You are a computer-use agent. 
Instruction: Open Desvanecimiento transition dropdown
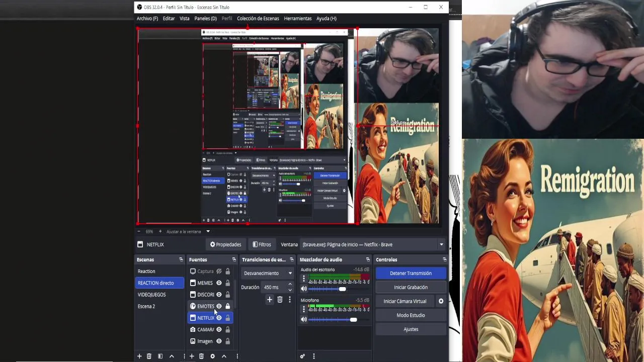tap(267, 273)
